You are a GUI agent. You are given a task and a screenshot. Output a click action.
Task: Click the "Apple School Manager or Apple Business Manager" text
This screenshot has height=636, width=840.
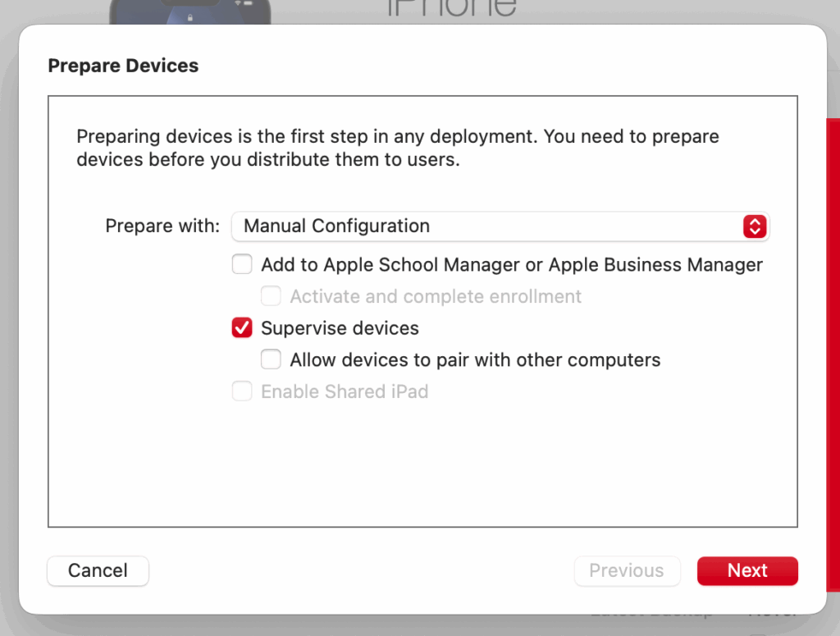click(x=543, y=265)
